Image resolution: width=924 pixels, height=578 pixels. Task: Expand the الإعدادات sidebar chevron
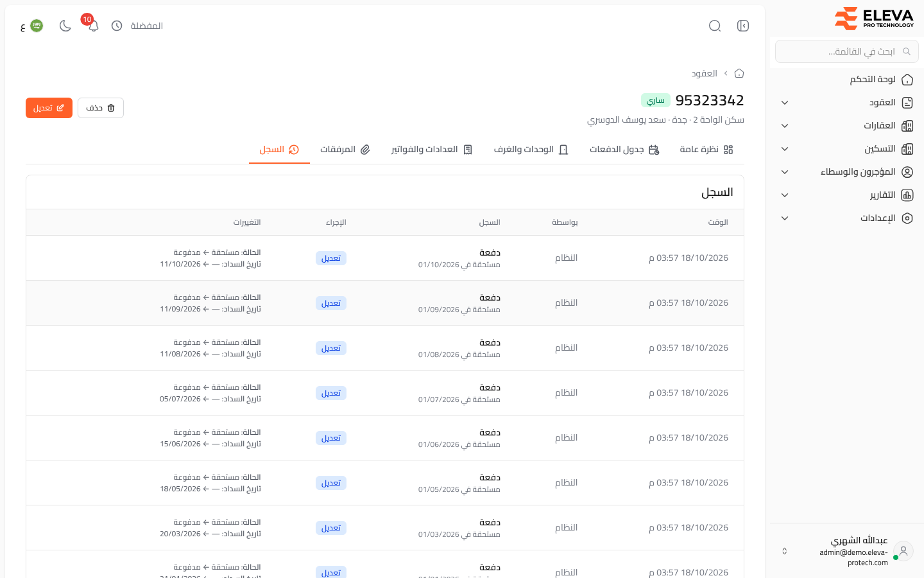tap(785, 218)
